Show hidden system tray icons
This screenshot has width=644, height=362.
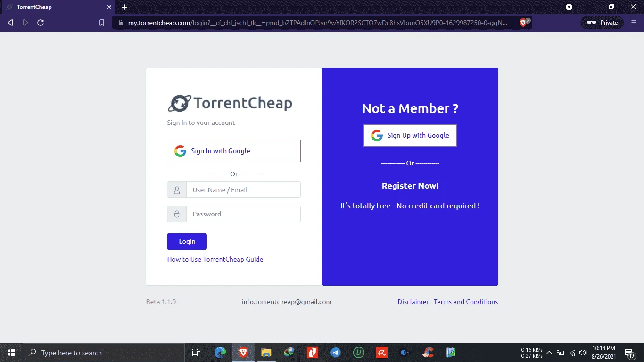549,353
